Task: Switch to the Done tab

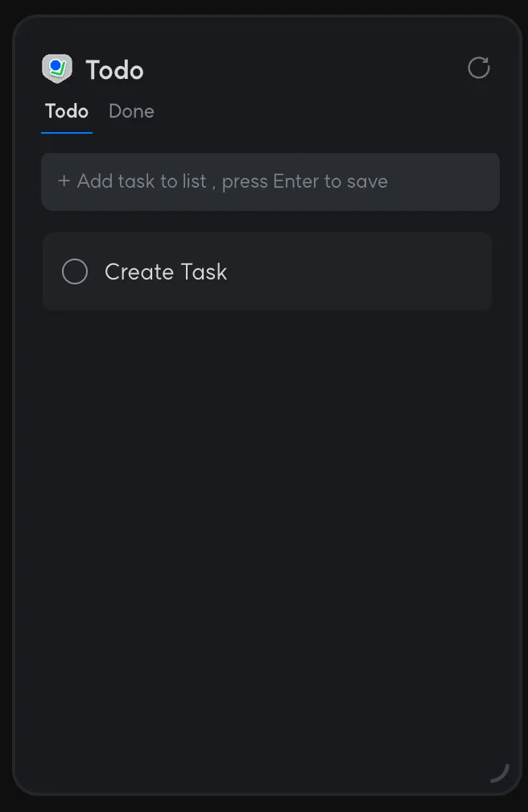Action: [131, 111]
